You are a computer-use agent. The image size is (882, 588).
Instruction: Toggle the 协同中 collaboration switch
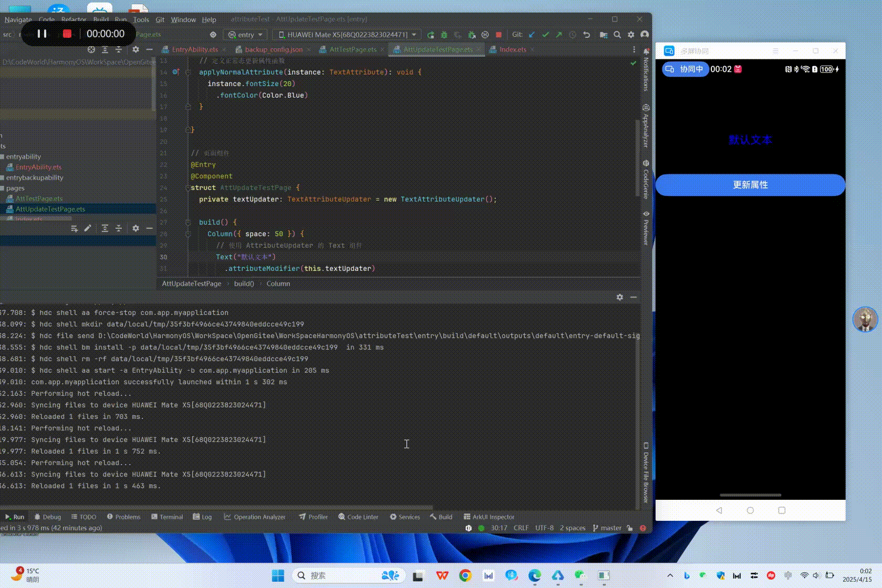click(686, 69)
